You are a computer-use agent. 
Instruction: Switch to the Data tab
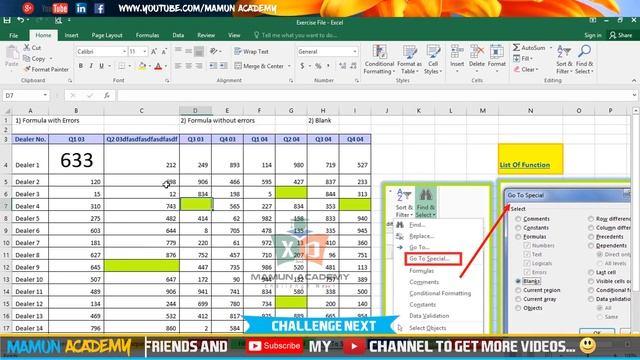178,35
